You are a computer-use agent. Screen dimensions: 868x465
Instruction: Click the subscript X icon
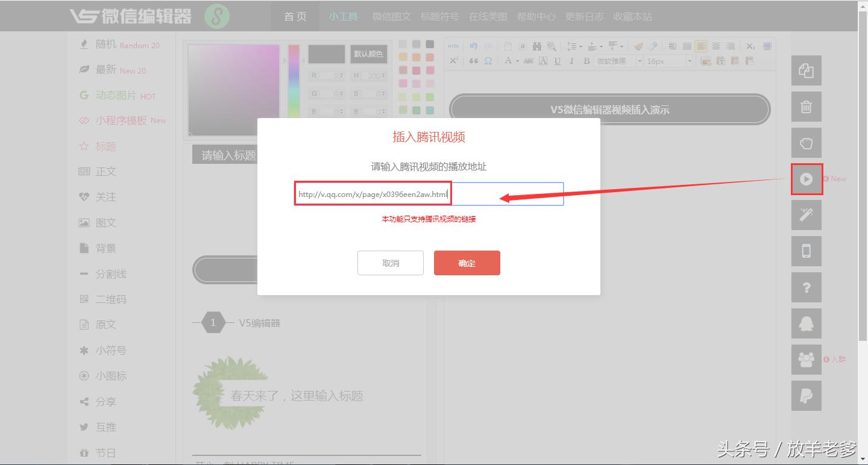coord(750,46)
